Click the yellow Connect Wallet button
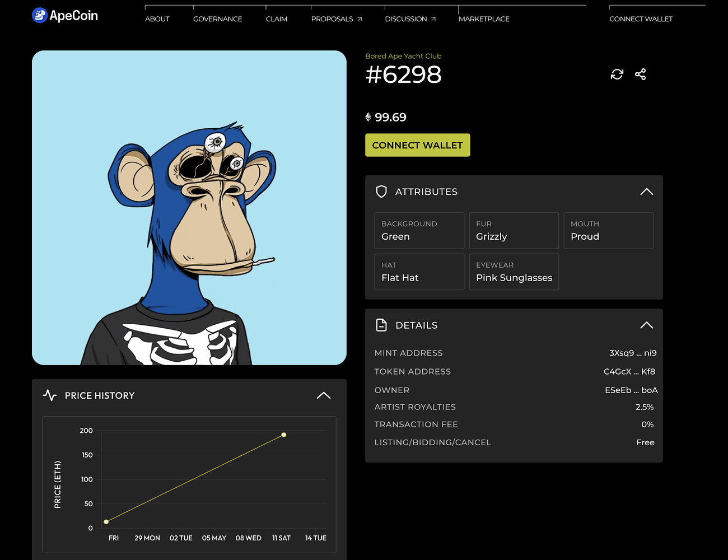 417,145
